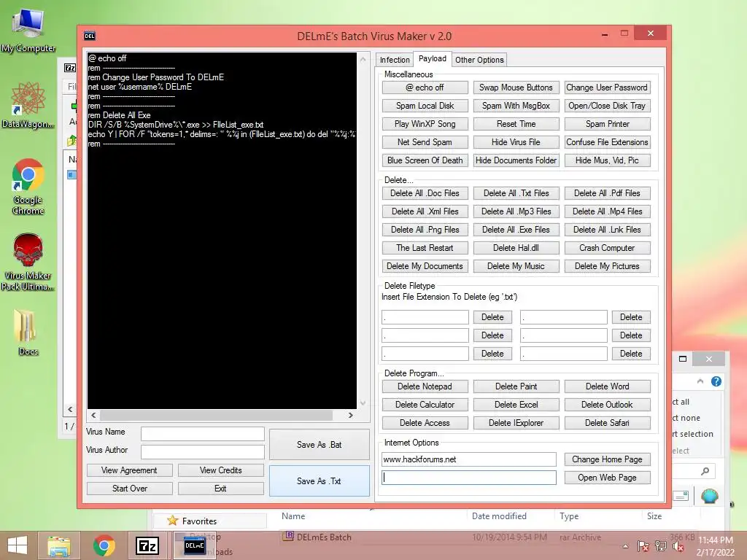The image size is (747, 560).
Task: Click the Confuse File Extensions button
Action: click(607, 142)
